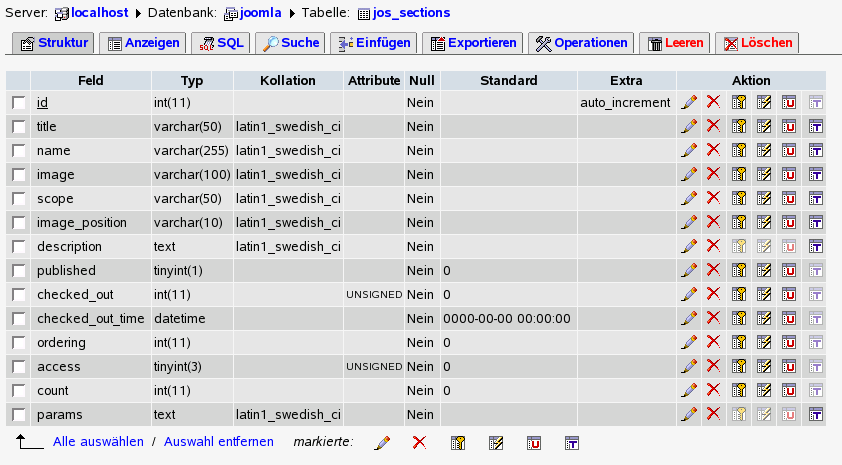842x465 pixels.
Task: Add fulltext index to description field
Action: 816,246
